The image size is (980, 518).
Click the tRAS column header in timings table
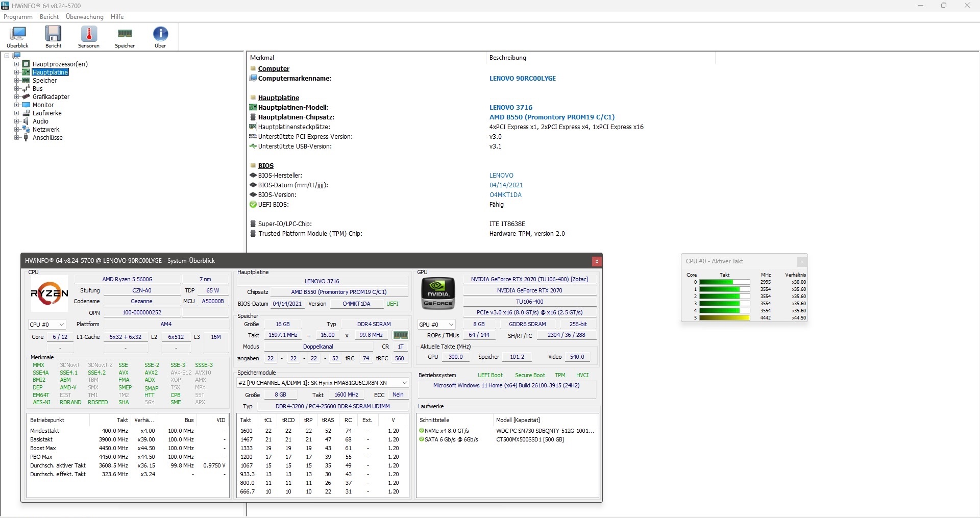[x=328, y=420]
